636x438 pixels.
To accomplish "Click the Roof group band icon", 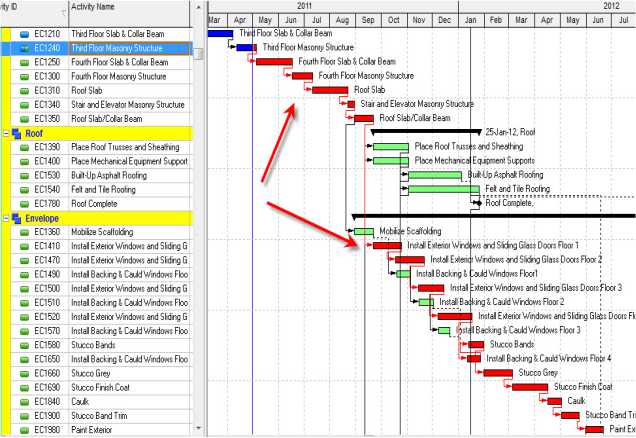I will [16, 132].
